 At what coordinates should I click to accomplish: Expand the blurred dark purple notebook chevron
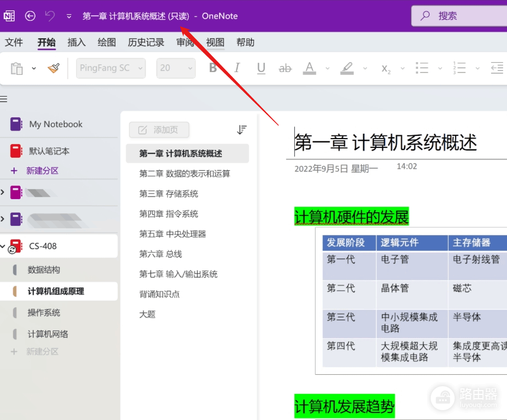tap(3, 219)
